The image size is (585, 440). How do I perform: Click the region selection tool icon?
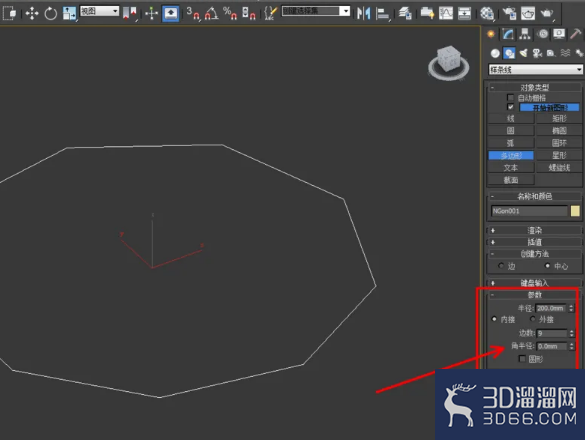coord(9,13)
